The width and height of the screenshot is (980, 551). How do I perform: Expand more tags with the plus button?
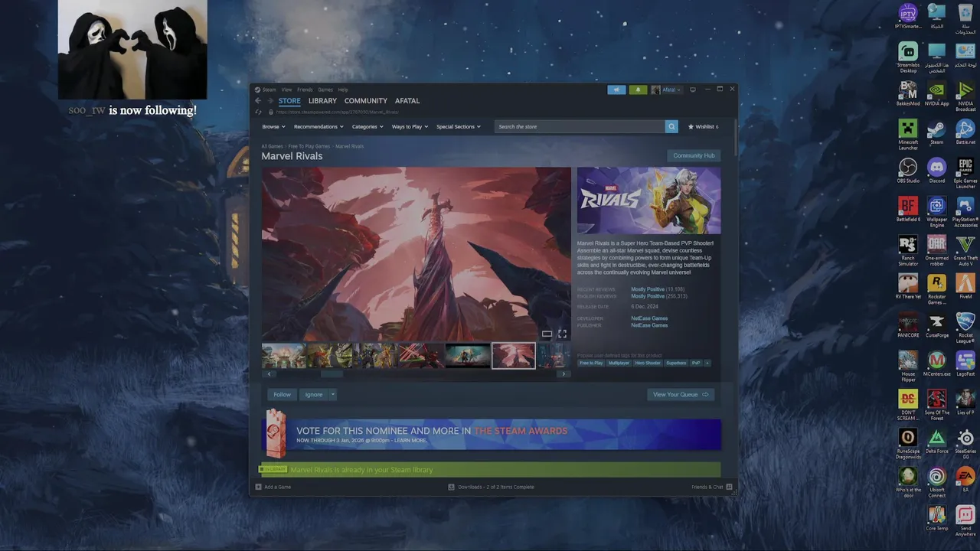pyautogui.click(x=707, y=363)
